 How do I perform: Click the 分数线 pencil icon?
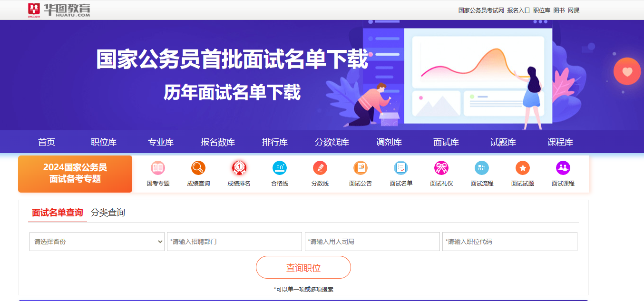point(320,168)
